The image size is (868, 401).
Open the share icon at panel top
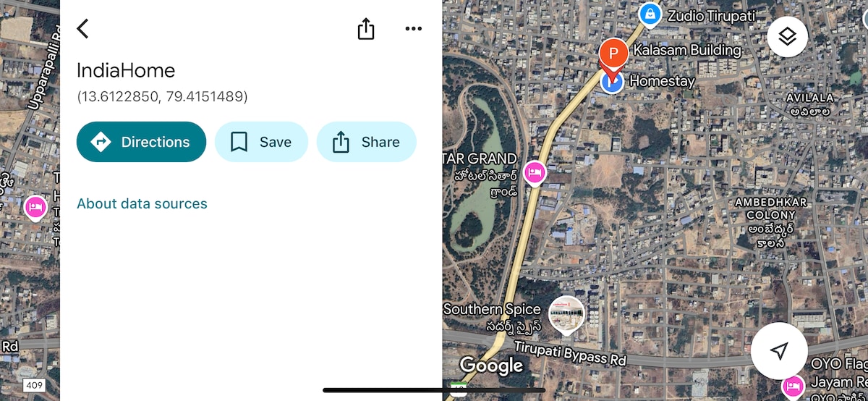(366, 28)
